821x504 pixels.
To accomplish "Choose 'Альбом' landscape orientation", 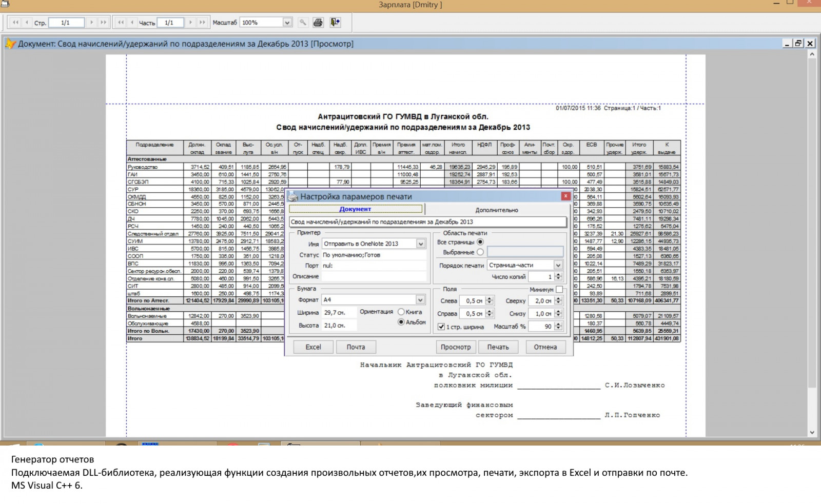I will [x=401, y=322].
